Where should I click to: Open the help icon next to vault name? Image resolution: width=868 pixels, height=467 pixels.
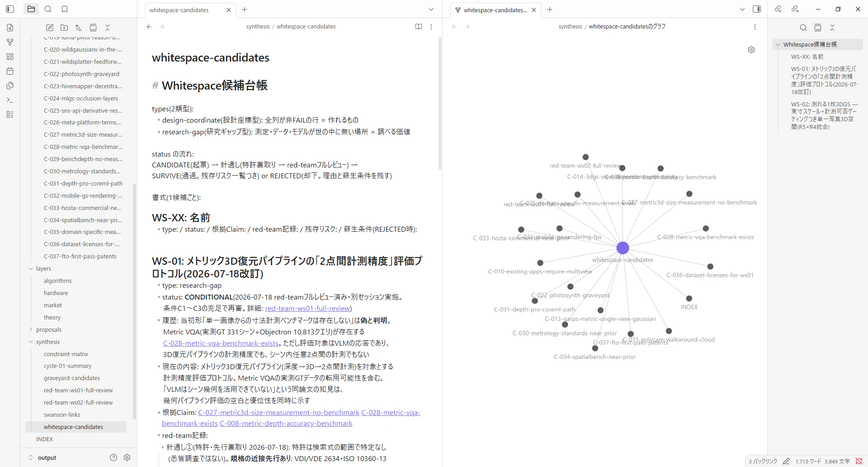[113, 457]
